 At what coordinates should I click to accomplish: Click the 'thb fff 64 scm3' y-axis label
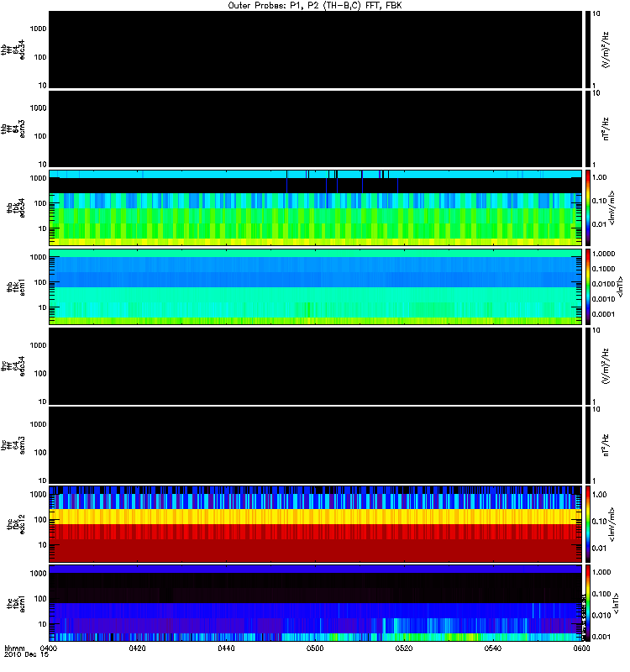coord(13,129)
